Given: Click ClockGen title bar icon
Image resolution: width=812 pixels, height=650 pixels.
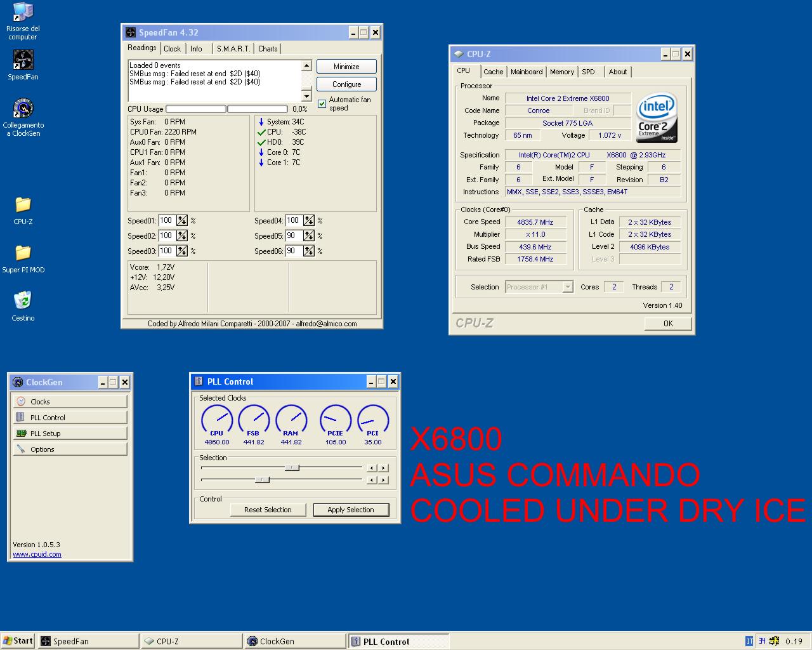Looking at the screenshot, I should click(18, 382).
